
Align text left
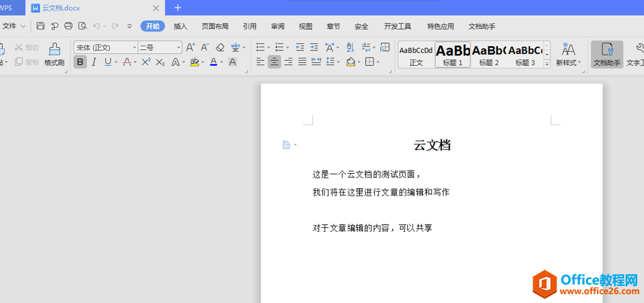coord(260,62)
